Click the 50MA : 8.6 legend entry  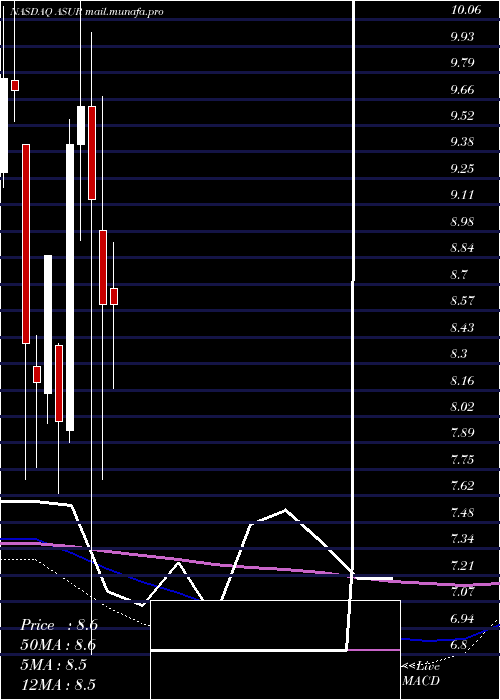pos(58,645)
